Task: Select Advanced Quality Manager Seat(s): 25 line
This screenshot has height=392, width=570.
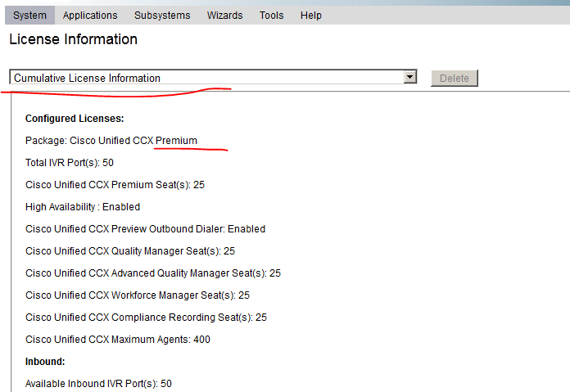Action: pyautogui.click(x=153, y=273)
